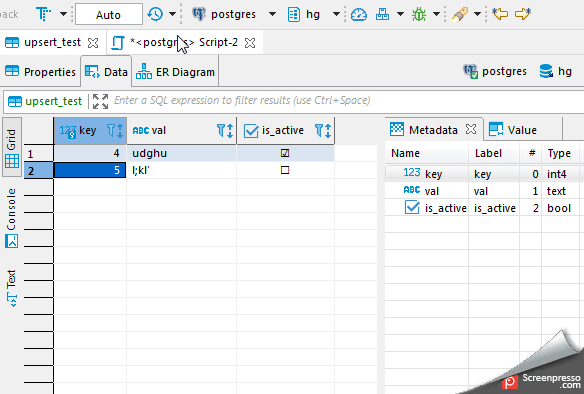
Task: Click the transaction mode icon in toolbar
Action: pos(44,14)
